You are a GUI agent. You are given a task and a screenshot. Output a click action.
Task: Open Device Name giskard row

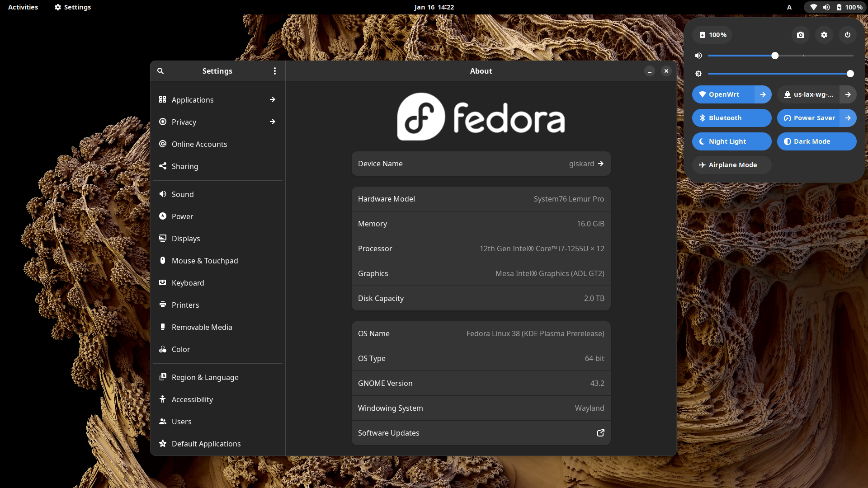coord(481,164)
